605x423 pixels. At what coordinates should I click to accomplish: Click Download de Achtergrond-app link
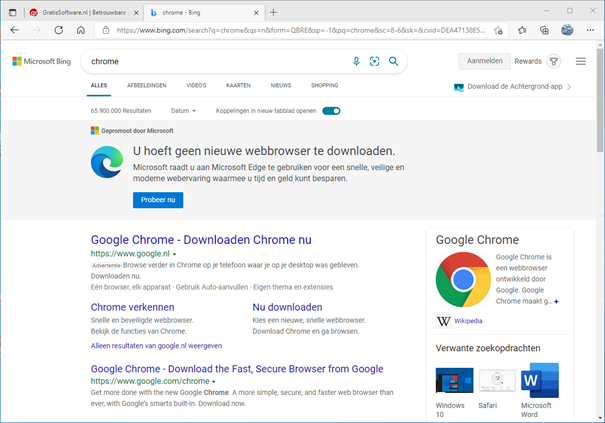coord(515,86)
